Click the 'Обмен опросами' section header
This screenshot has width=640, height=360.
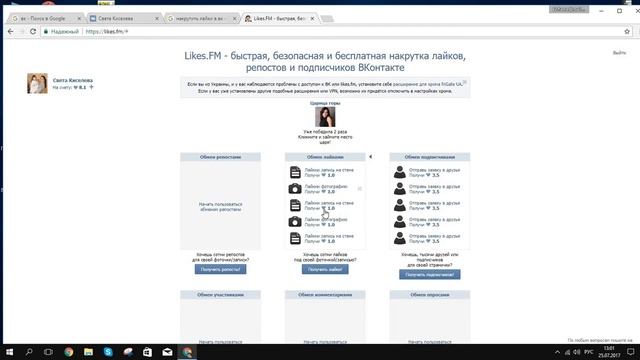(x=429, y=294)
